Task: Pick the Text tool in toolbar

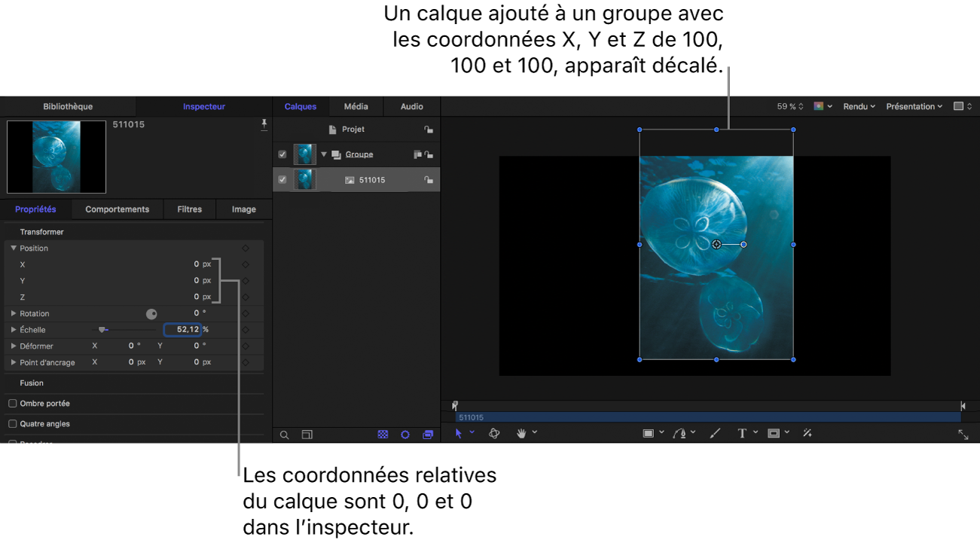Action: point(742,434)
